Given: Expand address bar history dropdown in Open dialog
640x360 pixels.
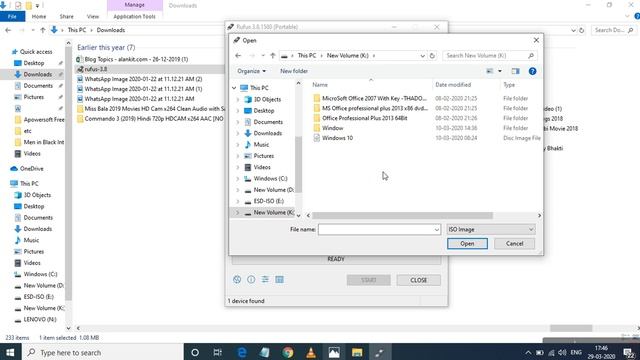Looking at the screenshot, I should (422, 56).
